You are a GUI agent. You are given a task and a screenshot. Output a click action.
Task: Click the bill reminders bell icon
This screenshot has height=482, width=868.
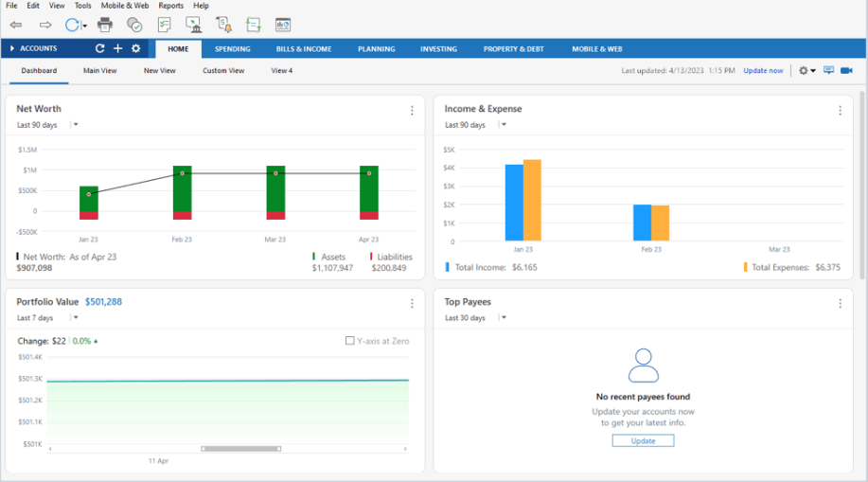(x=223, y=25)
